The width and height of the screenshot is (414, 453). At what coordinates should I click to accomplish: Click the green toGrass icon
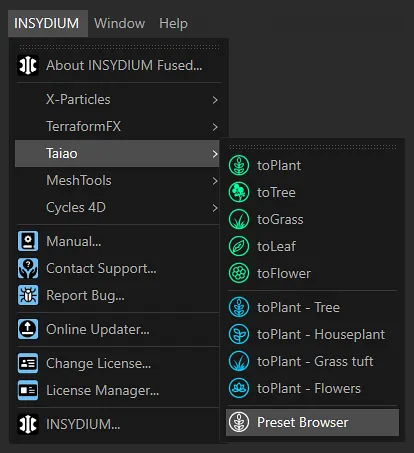click(239, 219)
